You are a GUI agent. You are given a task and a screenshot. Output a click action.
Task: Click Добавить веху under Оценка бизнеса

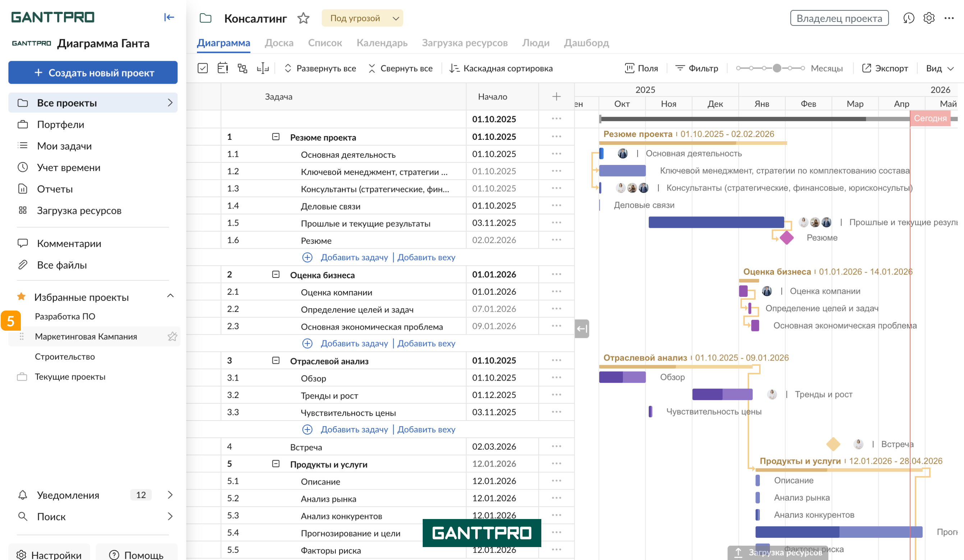(426, 344)
